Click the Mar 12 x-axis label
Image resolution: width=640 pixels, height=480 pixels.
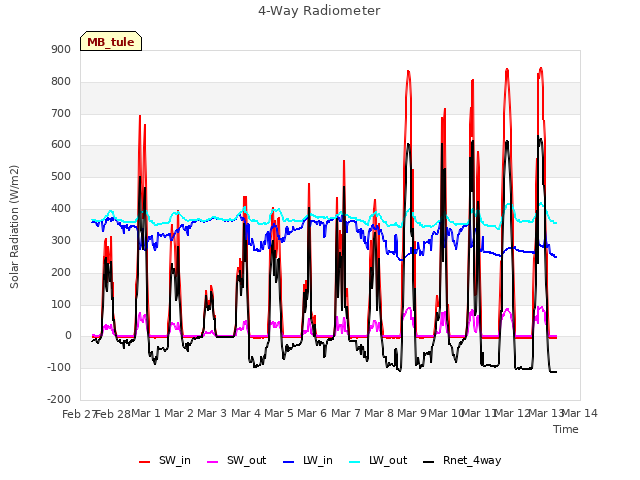click(x=512, y=413)
